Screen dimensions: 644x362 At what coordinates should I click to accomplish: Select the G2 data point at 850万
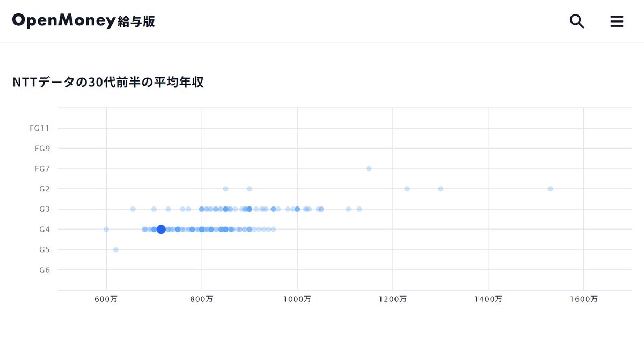tap(225, 189)
